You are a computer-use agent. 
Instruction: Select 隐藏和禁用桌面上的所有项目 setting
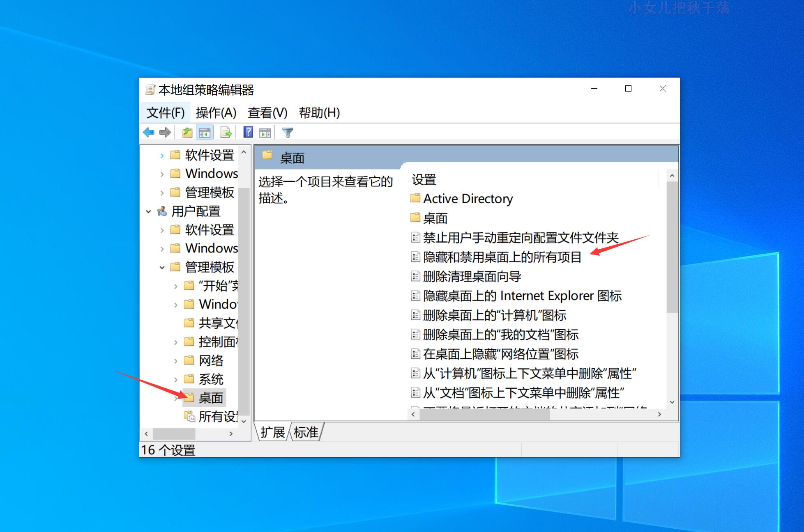[x=502, y=257]
